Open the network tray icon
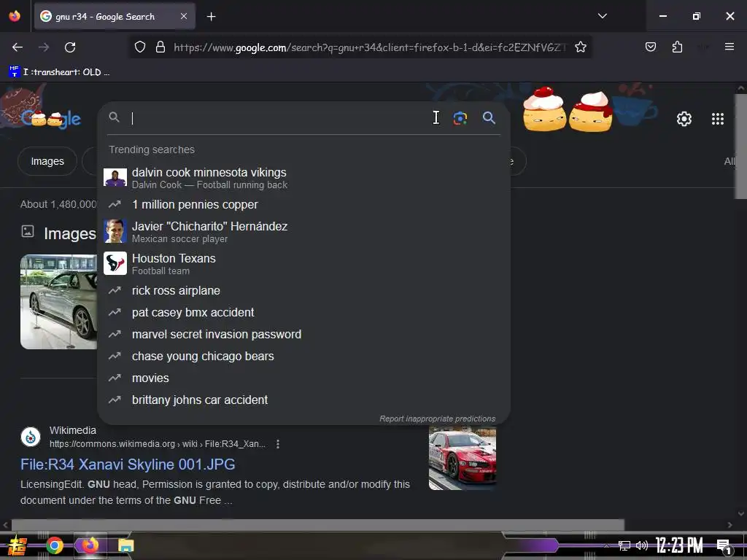The height and width of the screenshot is (560, 747). pos(624,545)
